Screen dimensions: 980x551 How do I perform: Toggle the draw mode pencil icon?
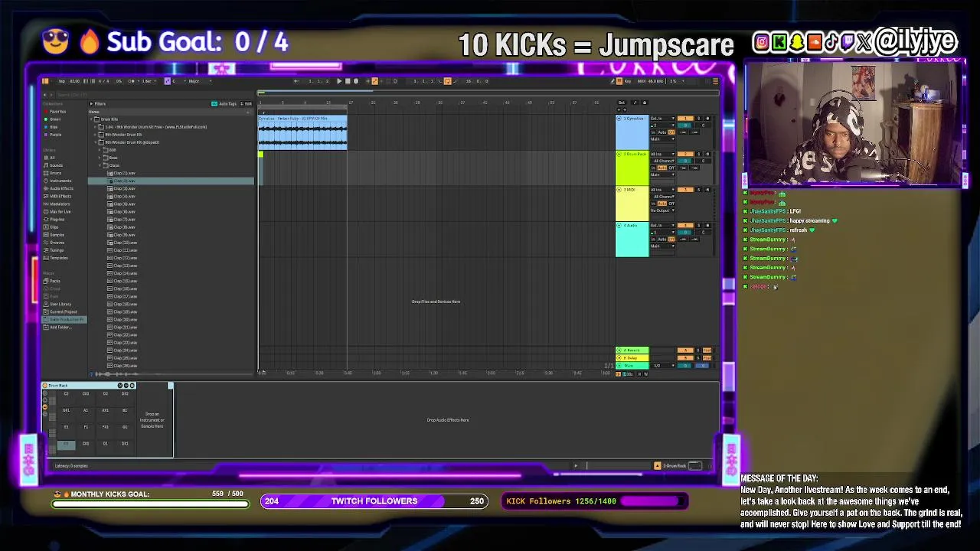[612, 81]
